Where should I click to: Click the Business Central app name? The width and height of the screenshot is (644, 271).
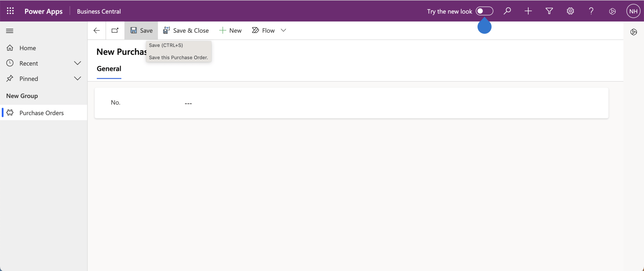(x=99, y=11)
